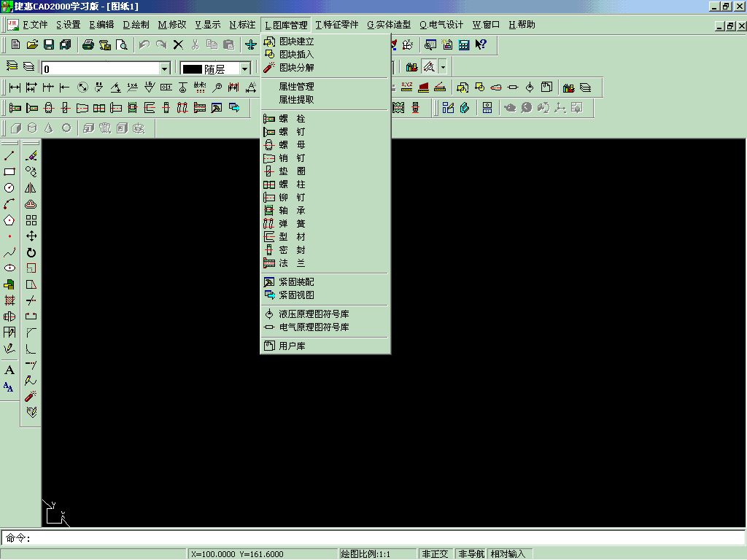Viewport: 747px width, 560px height.
Task: Click the Save file floppy disk icon
Action: [x=49, y=44]
